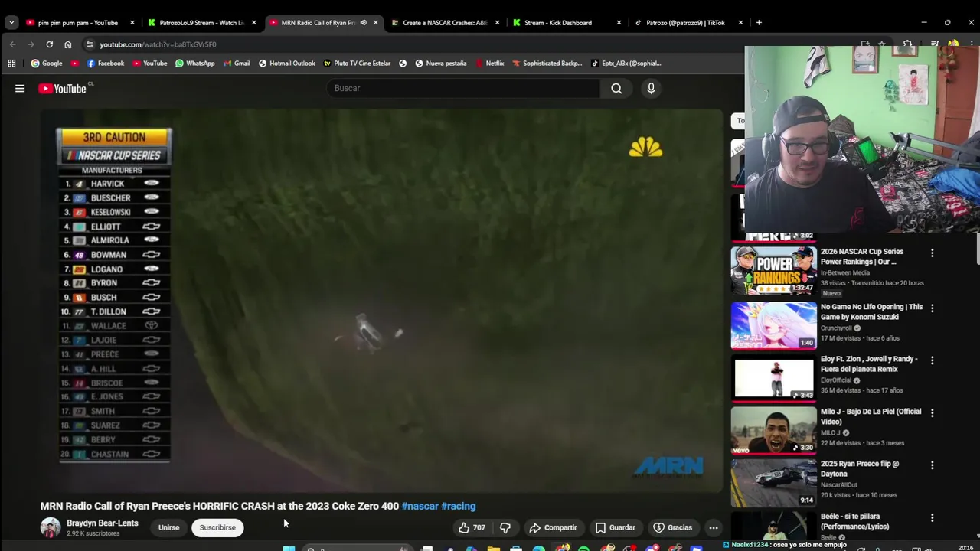
Task: Open the Sophisticated Backp... bookmark
Action: pos(547,64)
